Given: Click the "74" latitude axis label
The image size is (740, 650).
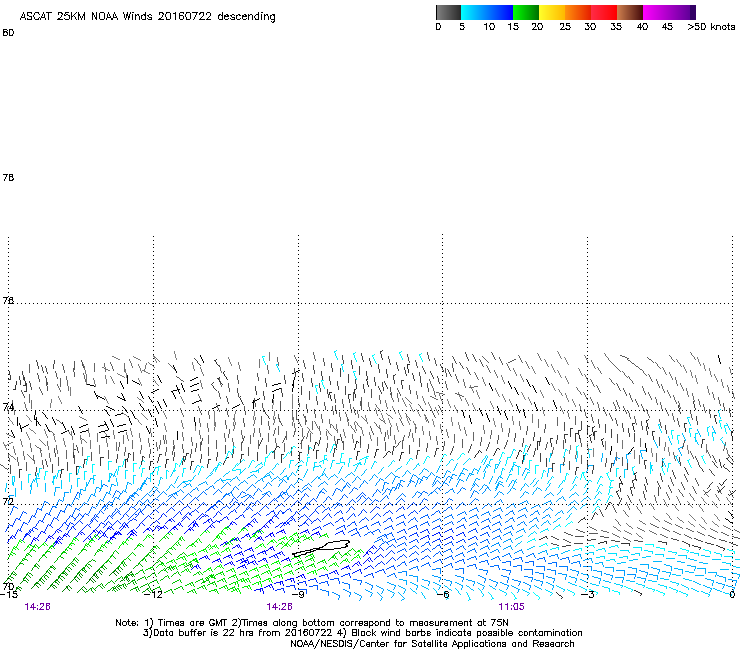Looking at the screenshot, I should (x=8, y=407).
